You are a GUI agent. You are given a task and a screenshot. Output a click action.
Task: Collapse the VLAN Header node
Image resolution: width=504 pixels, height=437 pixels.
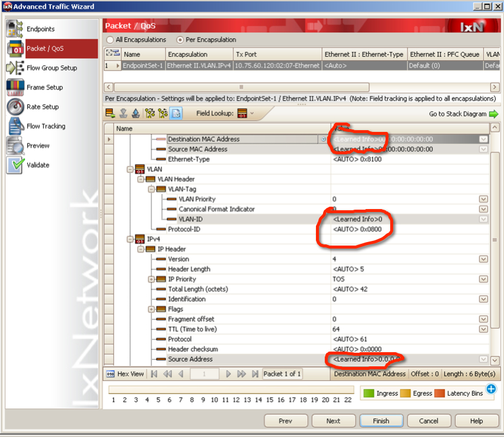140,179
